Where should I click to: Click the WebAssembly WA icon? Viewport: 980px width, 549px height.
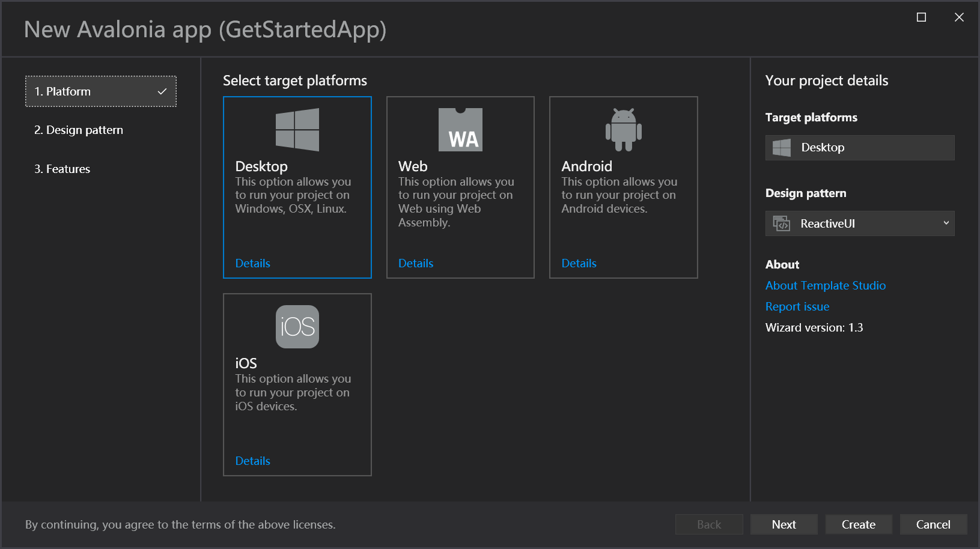460,130
